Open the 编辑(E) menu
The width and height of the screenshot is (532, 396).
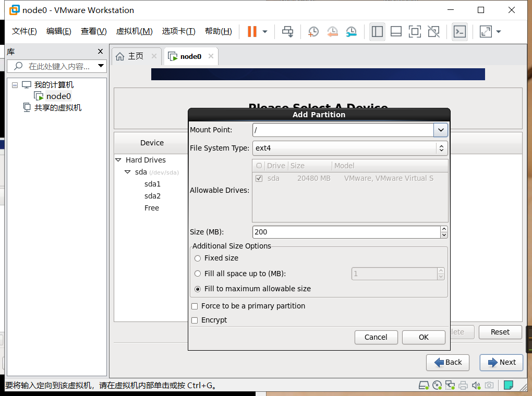click(x=59, y=31)
